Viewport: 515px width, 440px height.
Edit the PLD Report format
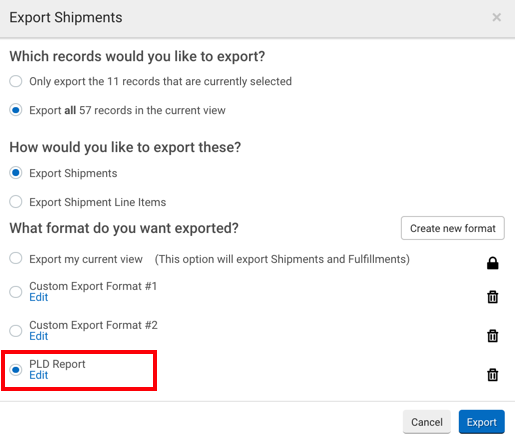click(x=39, y=375)
